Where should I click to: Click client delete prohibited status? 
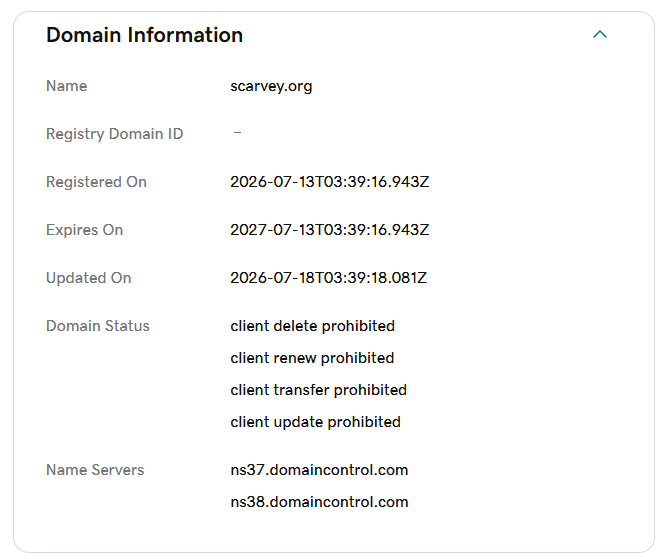[x=313, y=326]
